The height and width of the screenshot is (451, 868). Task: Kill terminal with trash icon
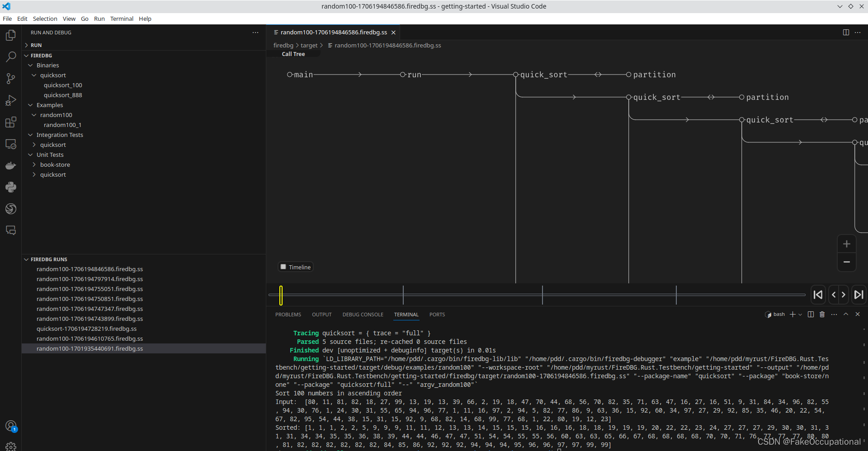pos(822,315)
